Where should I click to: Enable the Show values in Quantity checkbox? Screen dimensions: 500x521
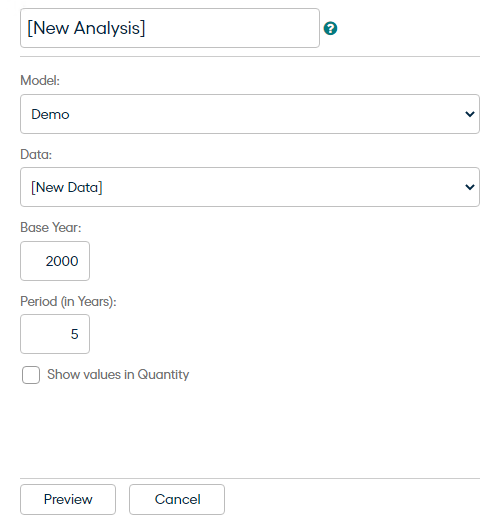(x=31, y=375)
